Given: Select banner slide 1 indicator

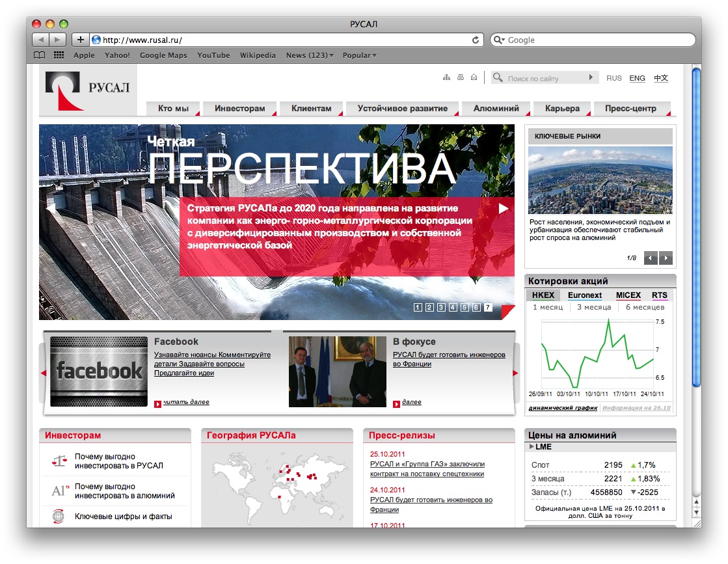Looking at the screenshot, I should coord(418,307).
